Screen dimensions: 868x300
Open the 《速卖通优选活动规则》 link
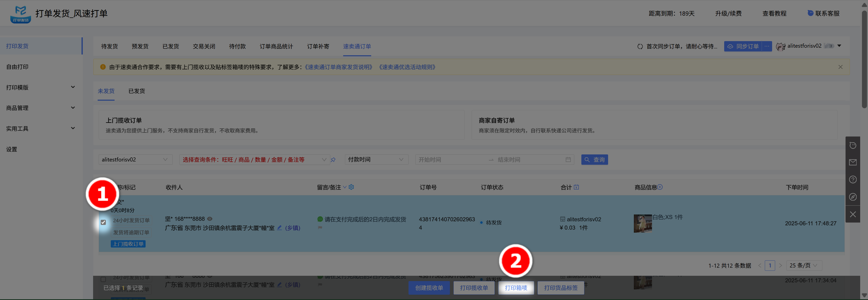[x=407, y=67]
